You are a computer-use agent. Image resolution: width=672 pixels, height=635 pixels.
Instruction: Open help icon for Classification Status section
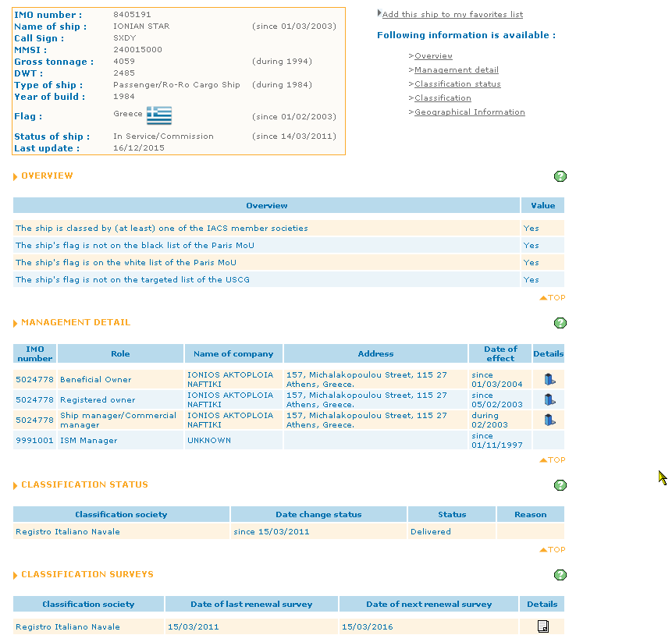tap(560, 485)
